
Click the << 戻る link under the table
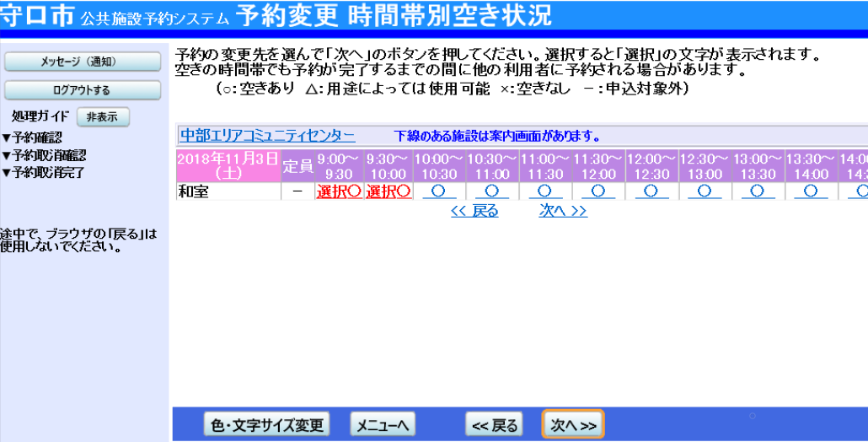475,212
